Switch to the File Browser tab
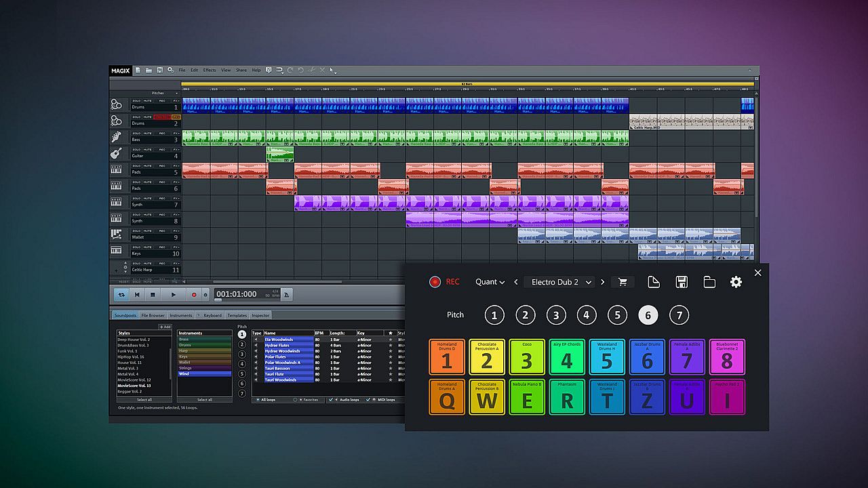 click(x=153, y=315)
